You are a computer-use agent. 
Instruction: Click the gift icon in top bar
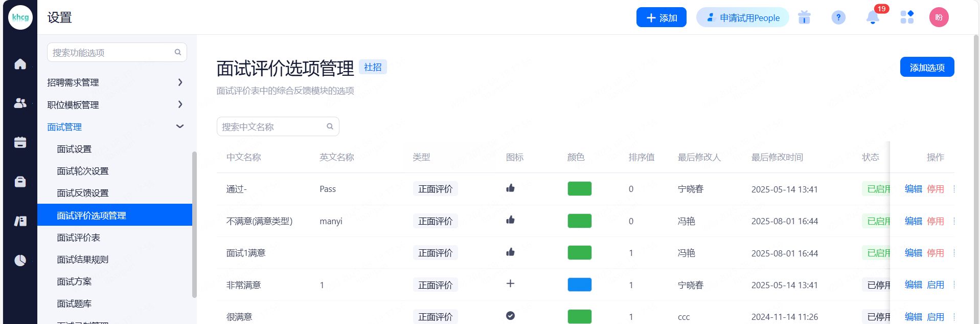coord(804,18)
